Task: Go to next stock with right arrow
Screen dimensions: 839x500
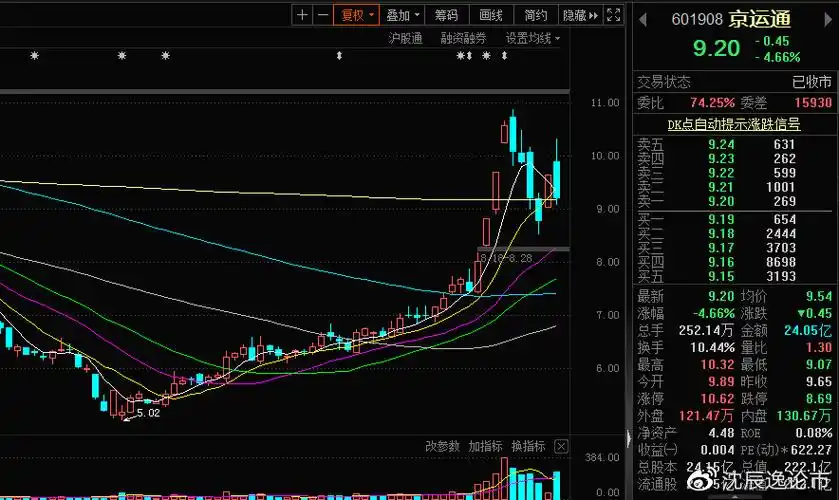Action: coord(826,19)
